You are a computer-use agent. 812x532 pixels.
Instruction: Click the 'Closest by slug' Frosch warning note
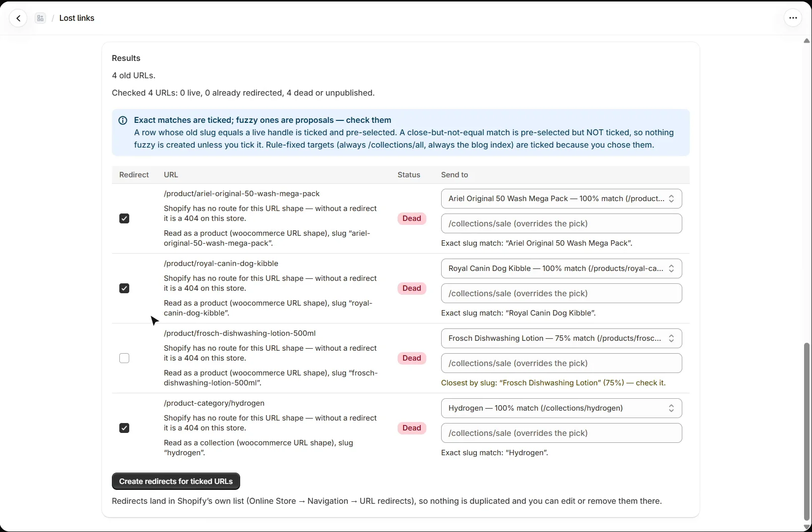[553, 383]
